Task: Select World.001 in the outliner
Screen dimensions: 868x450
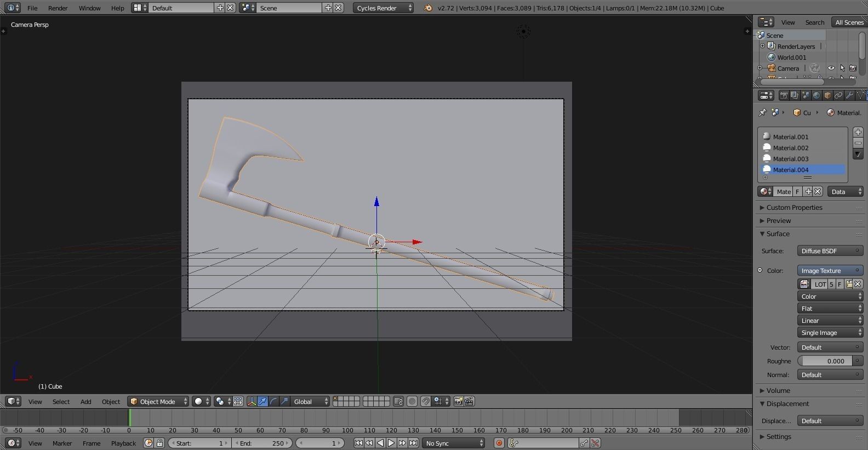Action: point(791,58)
